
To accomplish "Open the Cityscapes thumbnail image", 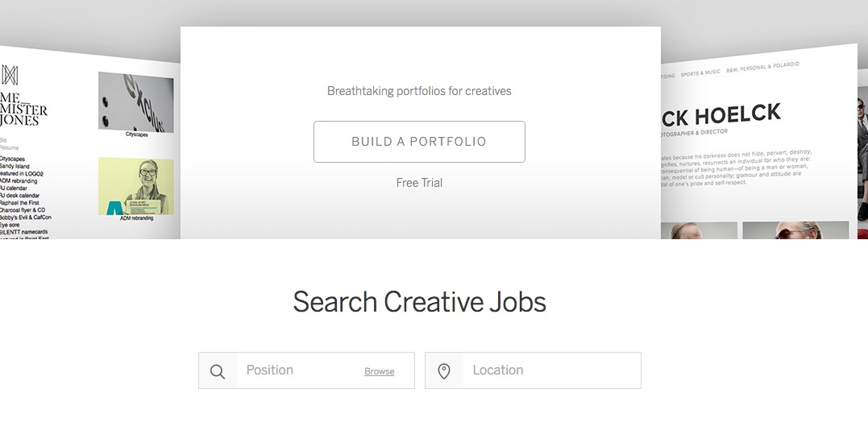I will [136, 103].
